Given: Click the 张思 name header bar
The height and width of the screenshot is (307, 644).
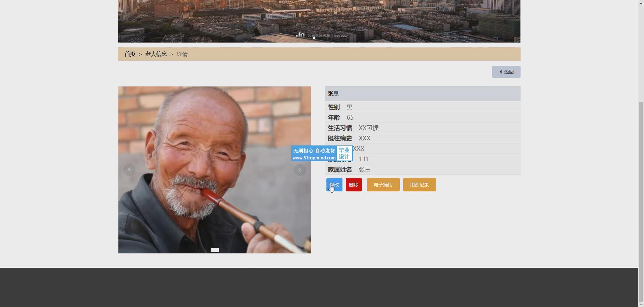Looking at the screenshot, I should tap(422, 94).
